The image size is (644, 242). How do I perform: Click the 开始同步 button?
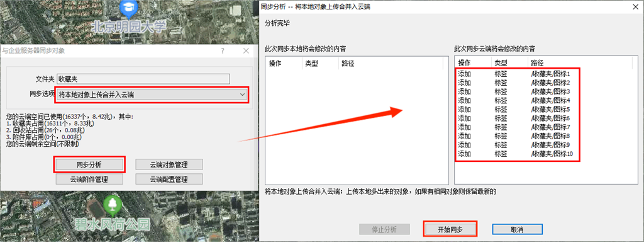tap(450, 229)
